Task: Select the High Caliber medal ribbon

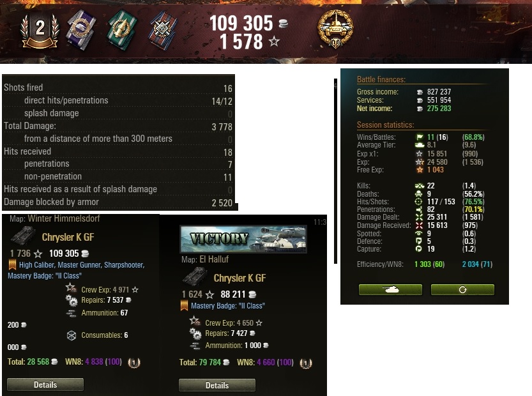Action: click(x=81, y=30)
